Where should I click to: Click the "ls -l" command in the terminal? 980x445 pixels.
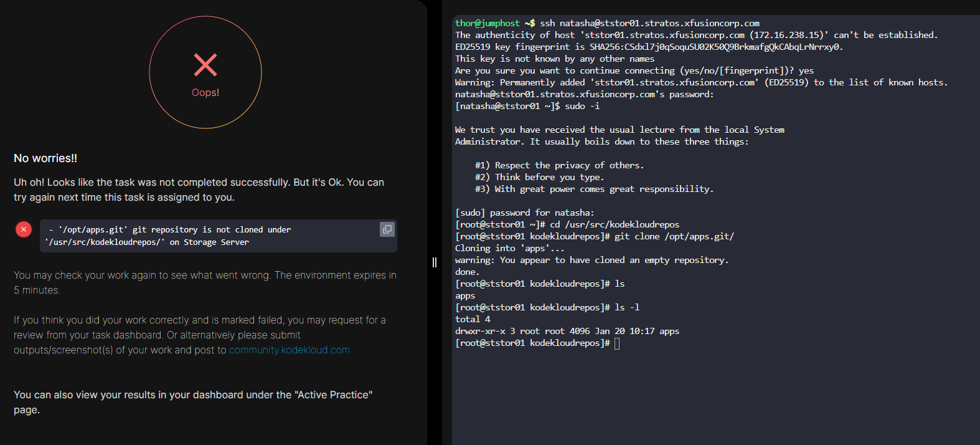point(627,307)
